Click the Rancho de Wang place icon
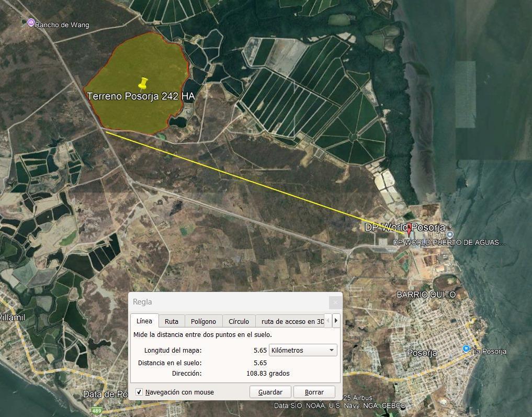Viewport: 532px width, 417px height. click(x=31, y=22)
